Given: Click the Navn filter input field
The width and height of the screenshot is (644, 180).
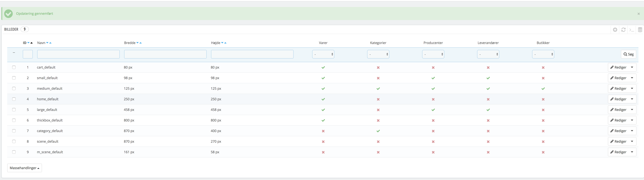Looking at the screenshot, I should tap(78, 54).
